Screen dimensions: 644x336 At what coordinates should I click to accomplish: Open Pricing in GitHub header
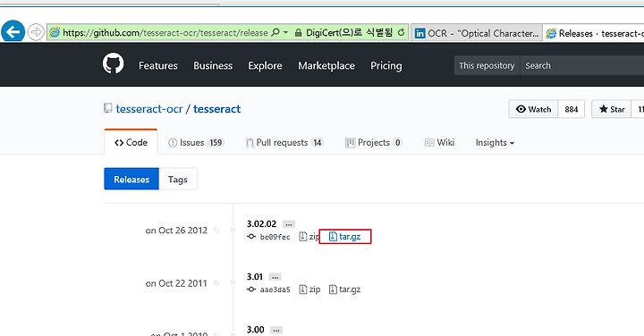pos(386,65)
